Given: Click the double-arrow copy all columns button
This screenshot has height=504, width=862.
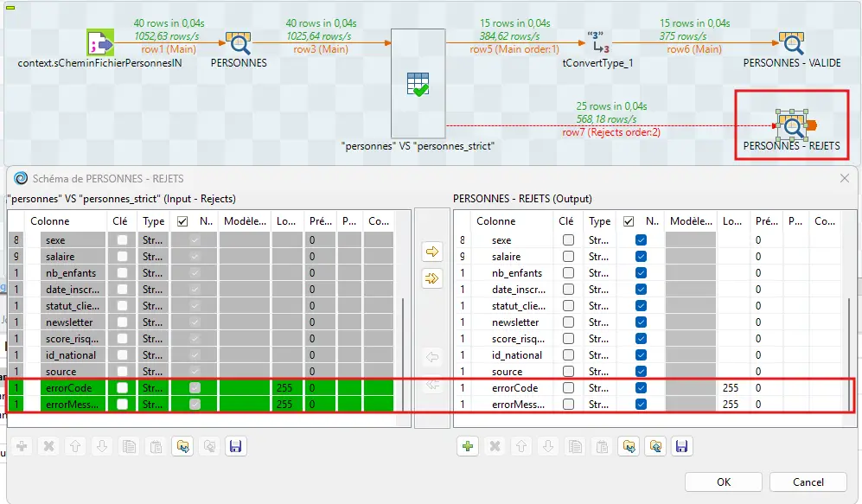Looking at the screenshot, I should point(430,278).
